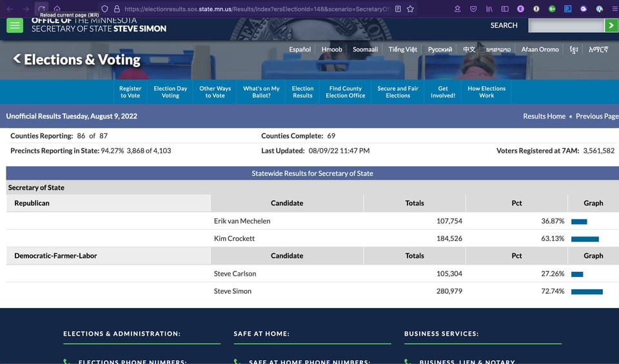This screenshot has width=619, height=364.
Task: Click the Results Home link
Action: [544, 116]
